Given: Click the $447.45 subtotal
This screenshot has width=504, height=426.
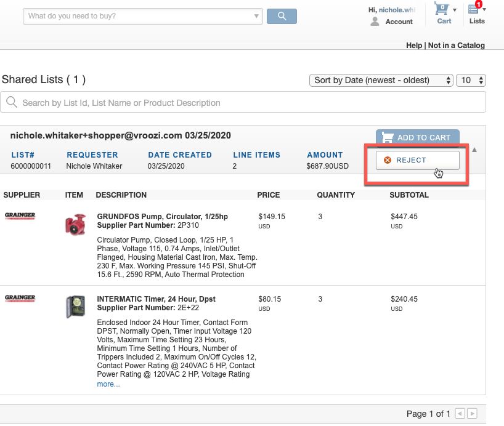Looking at the screenshot, I should pyautogui.click(x=404, y=217).
